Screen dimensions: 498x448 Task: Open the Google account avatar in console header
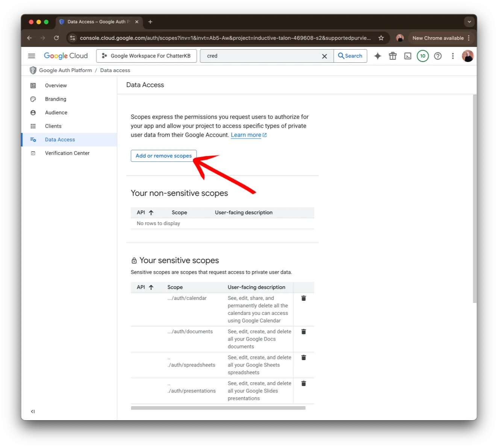(x=468, y=56)
